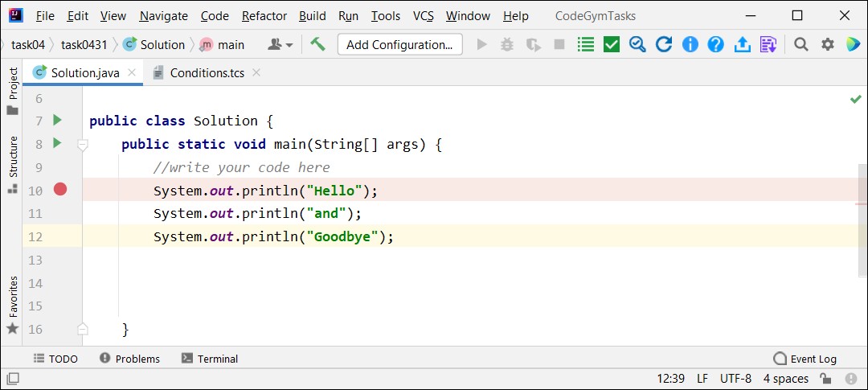
Task: Open the Tools menu
Action: (x=386, y=16)
